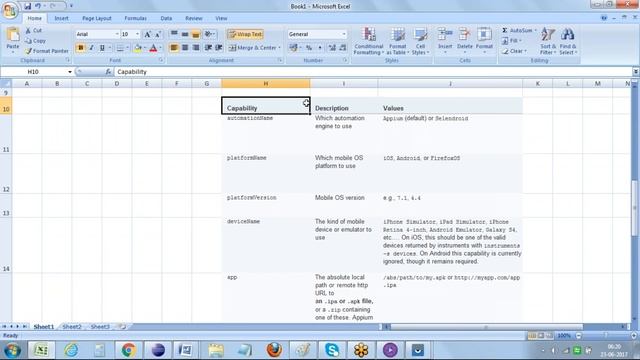
Task: Open Find & Select menu
Action: (568, 41)
